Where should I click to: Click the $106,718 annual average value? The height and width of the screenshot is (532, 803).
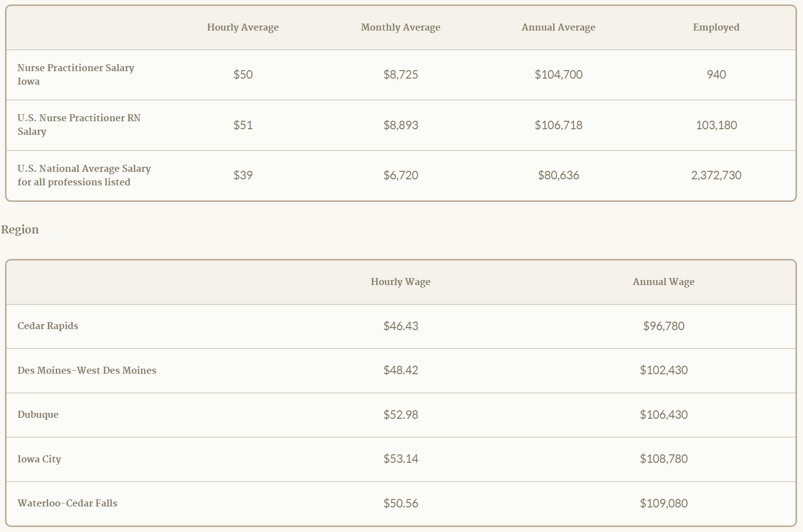pos(559,125)
